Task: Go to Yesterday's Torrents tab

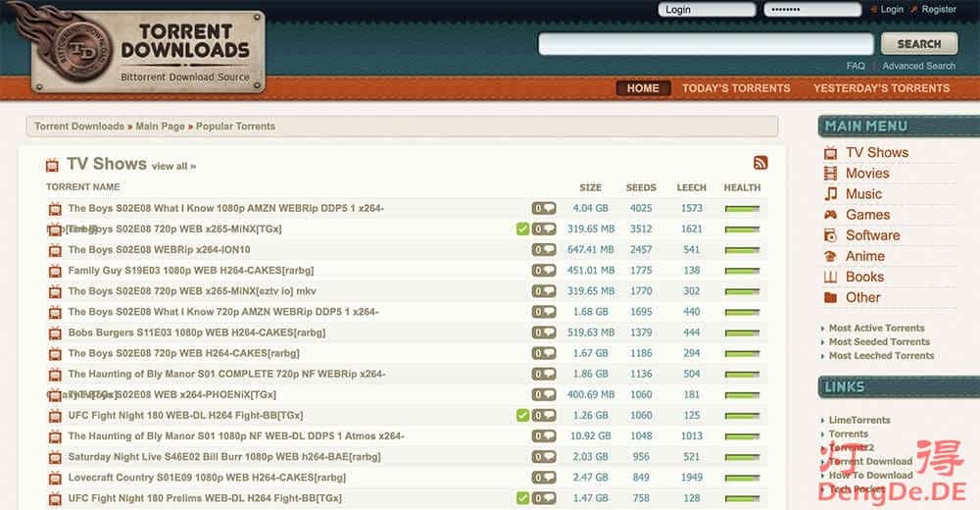Action: click(x=881, y=88)
